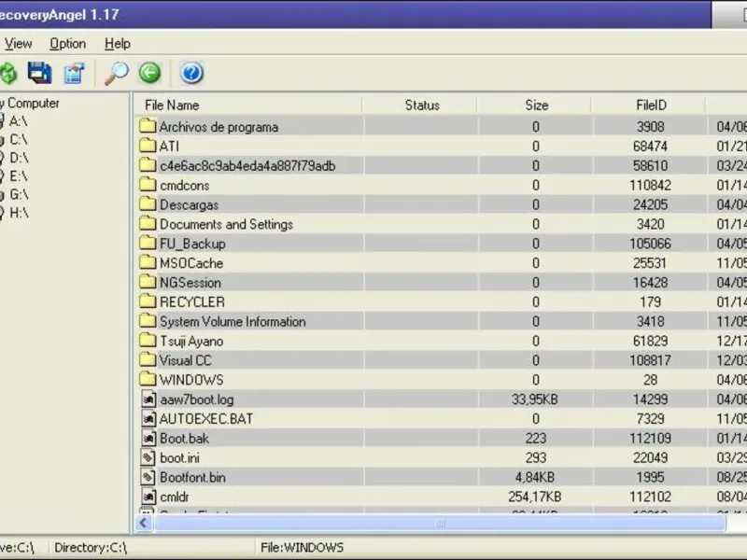Open the properties sheet toolbar icon
747x560 pixels.
(x=75, y=74)
